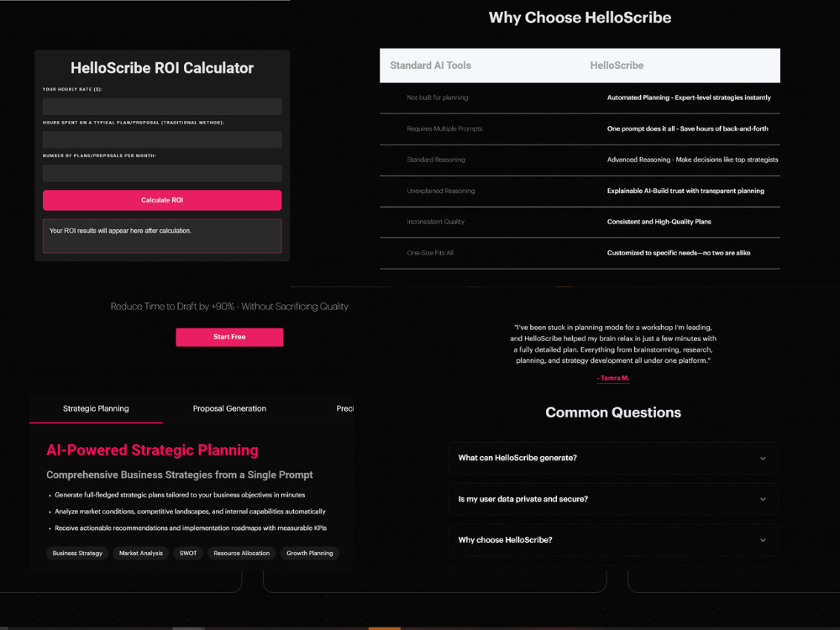This screenshot has height=630, width=840.
Task: Focus the plans per month input
Action: (x=162, y=172)
